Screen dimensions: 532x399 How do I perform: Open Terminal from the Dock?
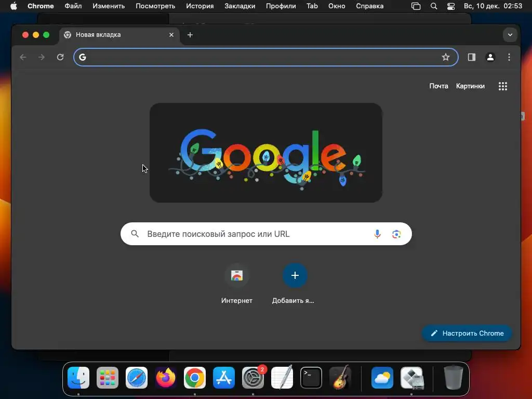[311, 378]
